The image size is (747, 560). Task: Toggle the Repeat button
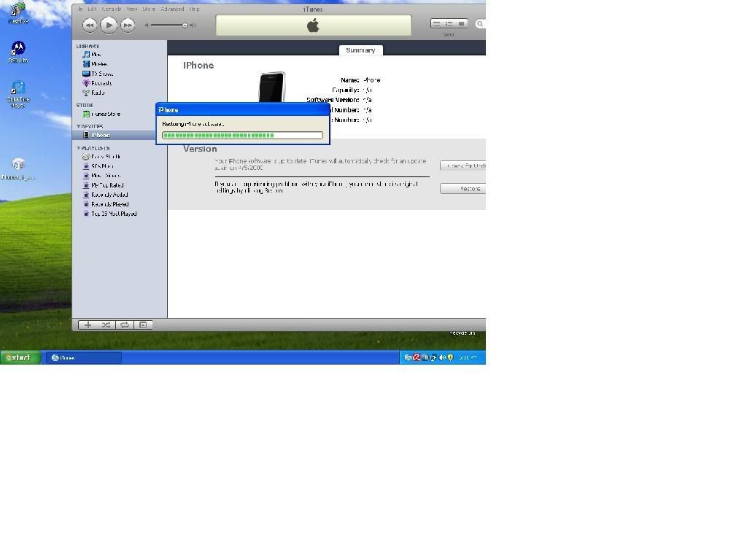(124, 324)
